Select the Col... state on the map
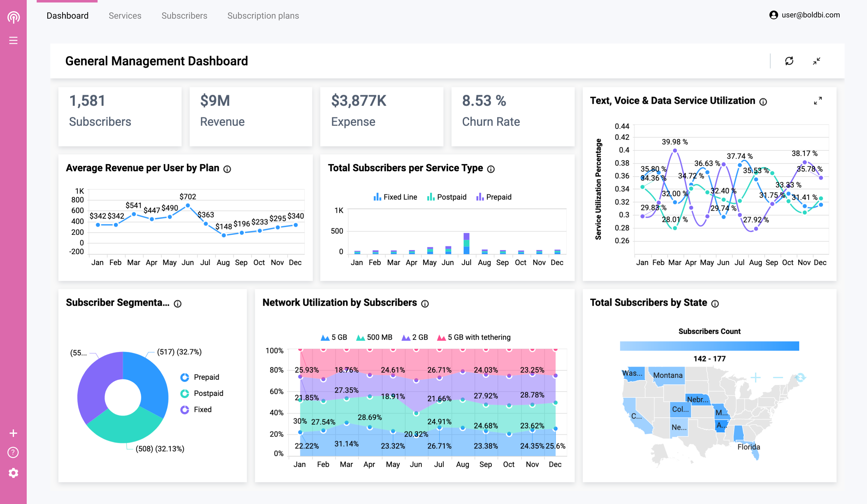Screen dimensions: 867x504 click(x=680, y=410)
